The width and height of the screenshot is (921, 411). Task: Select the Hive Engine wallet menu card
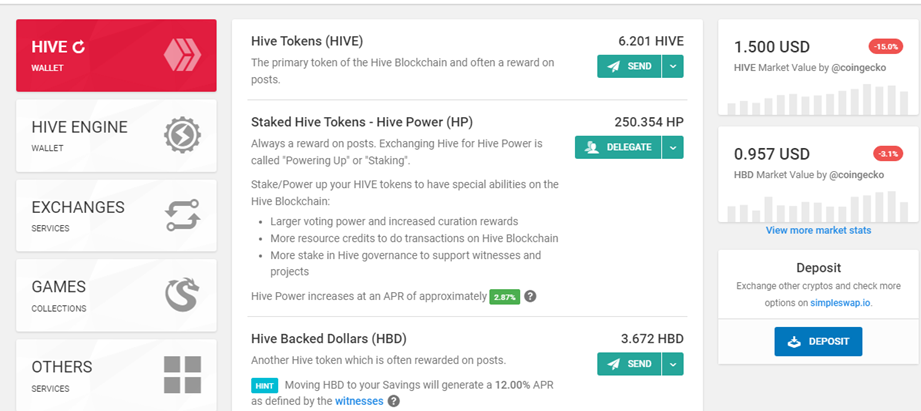click(116, 136)
